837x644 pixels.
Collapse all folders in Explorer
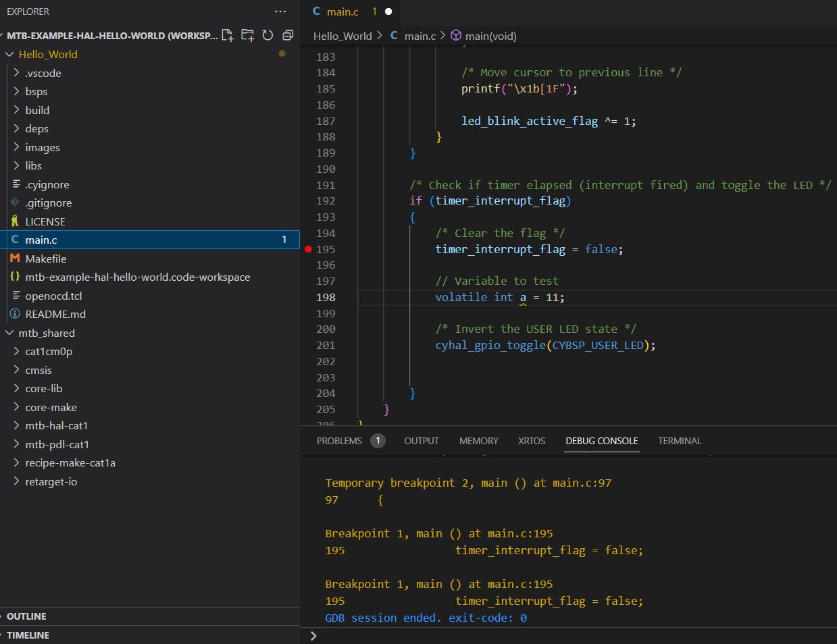coord(288,35)
